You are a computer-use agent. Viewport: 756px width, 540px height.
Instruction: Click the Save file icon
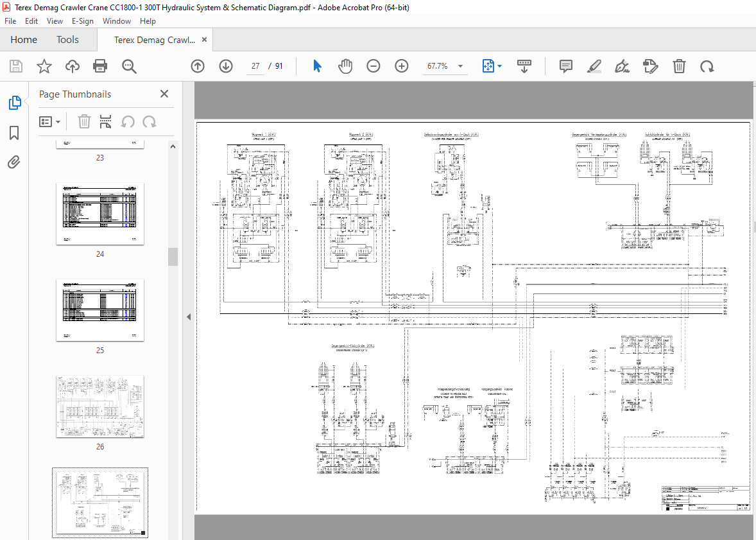(16, 66)
